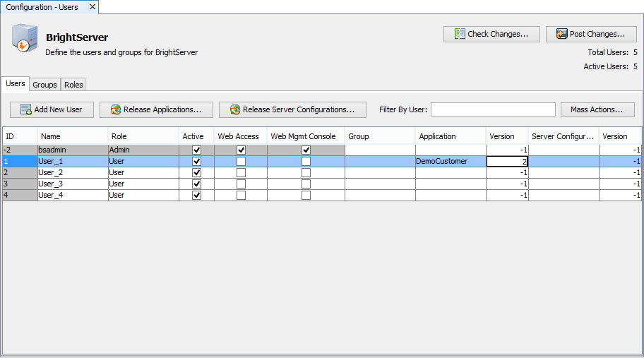Click the Role cell for User_2

(x=143, y=173)
